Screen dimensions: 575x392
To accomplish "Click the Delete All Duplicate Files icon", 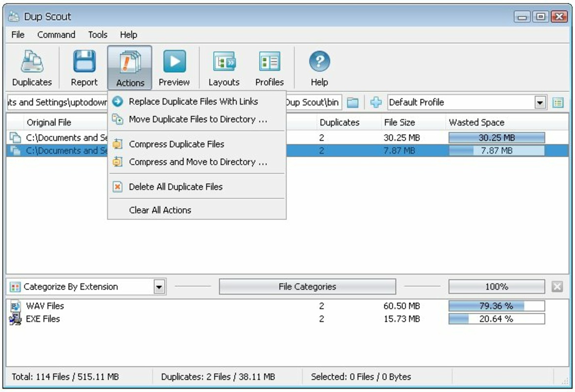I will (118, 187).
